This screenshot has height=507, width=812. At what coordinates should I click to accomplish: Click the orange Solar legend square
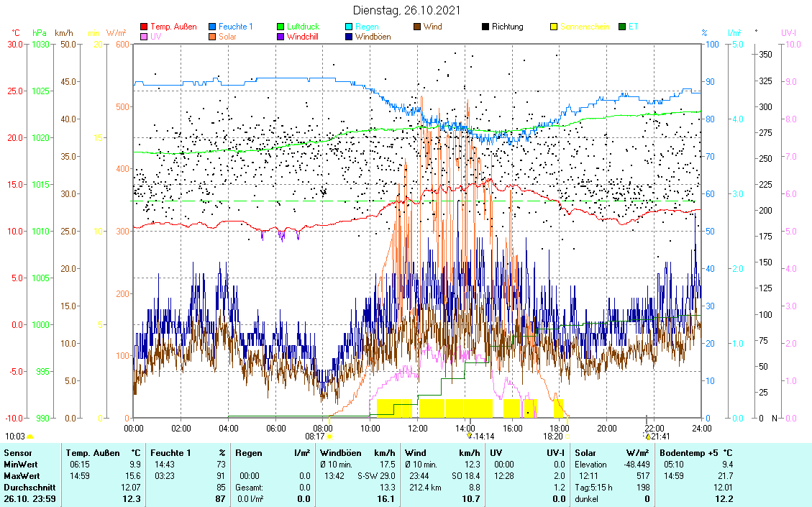[212, 37]
